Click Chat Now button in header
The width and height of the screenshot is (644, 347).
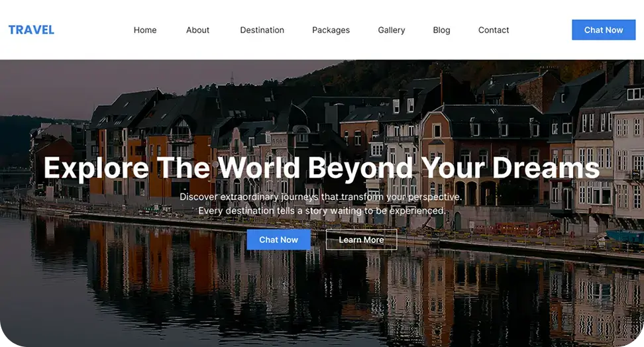click(x=604, y=30)
